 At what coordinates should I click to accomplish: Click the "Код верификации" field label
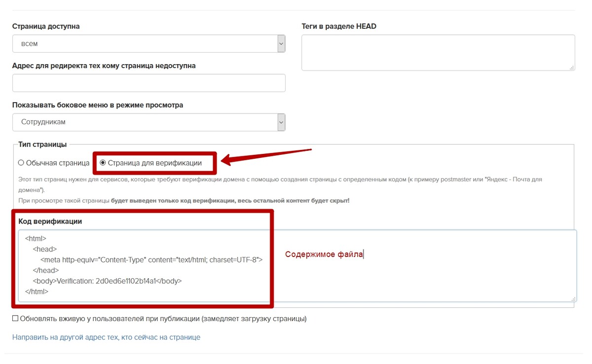[50, 221]
